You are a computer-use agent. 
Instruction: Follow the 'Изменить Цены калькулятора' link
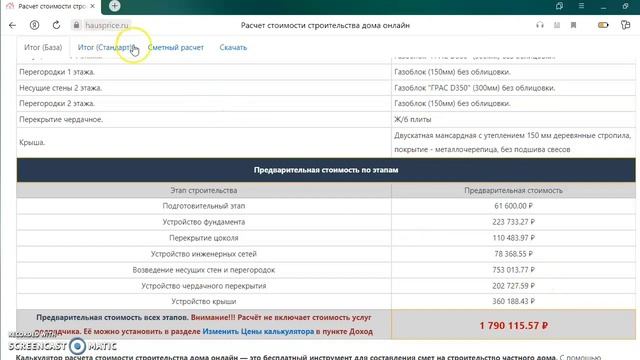pyautogui.click(x=258, y=331)
